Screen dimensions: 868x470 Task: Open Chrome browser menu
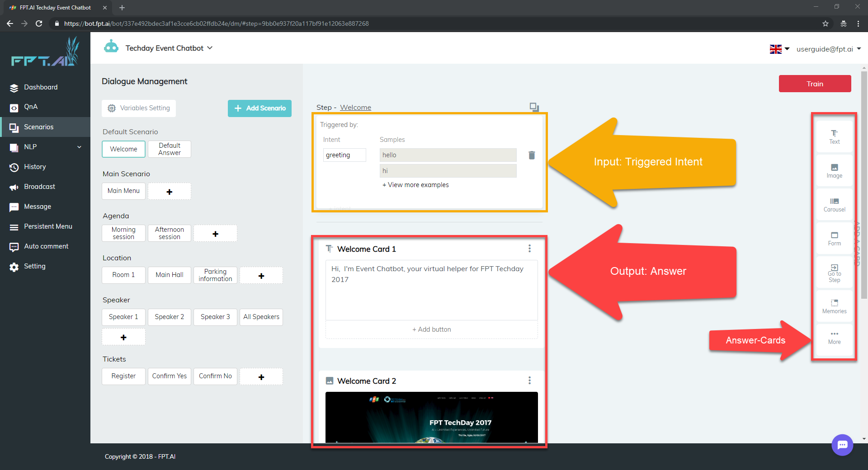(x=858, y=23)
